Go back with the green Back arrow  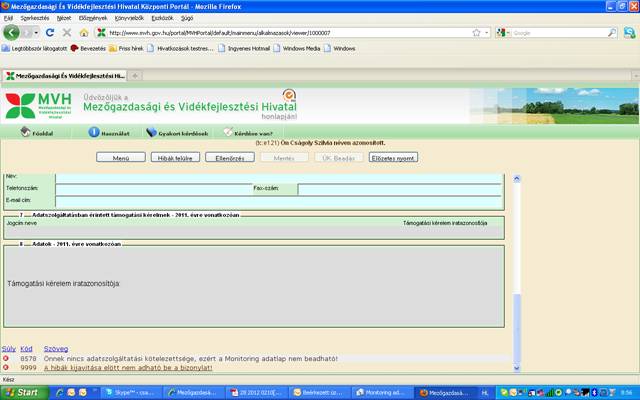(x=11, y=33)
